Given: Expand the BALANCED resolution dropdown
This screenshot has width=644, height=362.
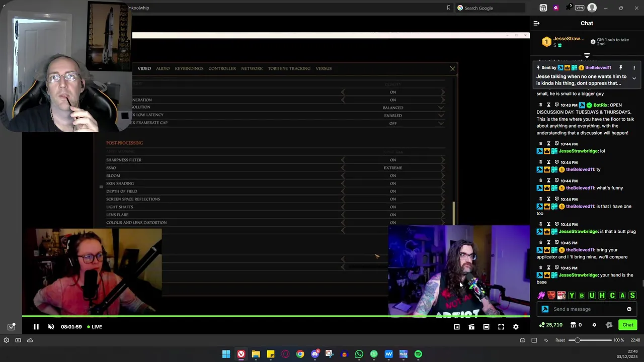Looking at the screenshot, I should [441, 108].
